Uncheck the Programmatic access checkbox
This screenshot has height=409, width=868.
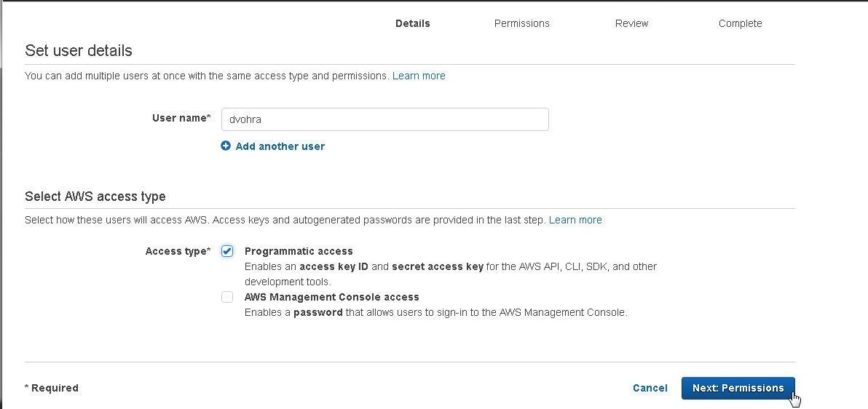tap(227, 251)
